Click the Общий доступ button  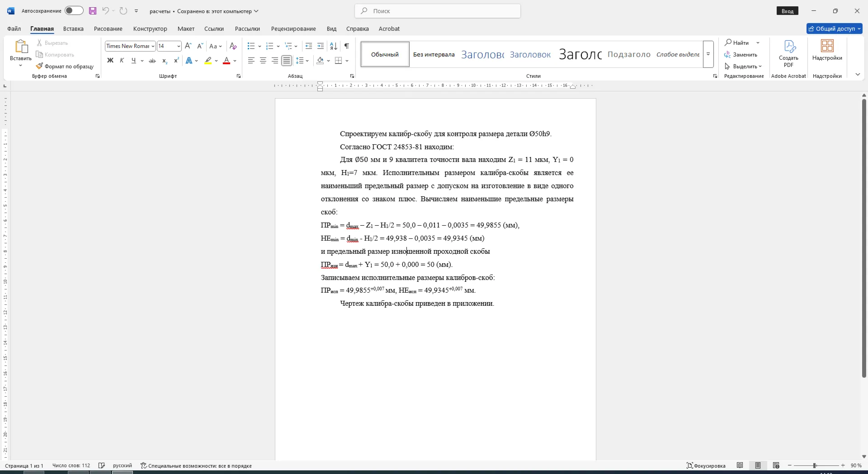point(834,28)
